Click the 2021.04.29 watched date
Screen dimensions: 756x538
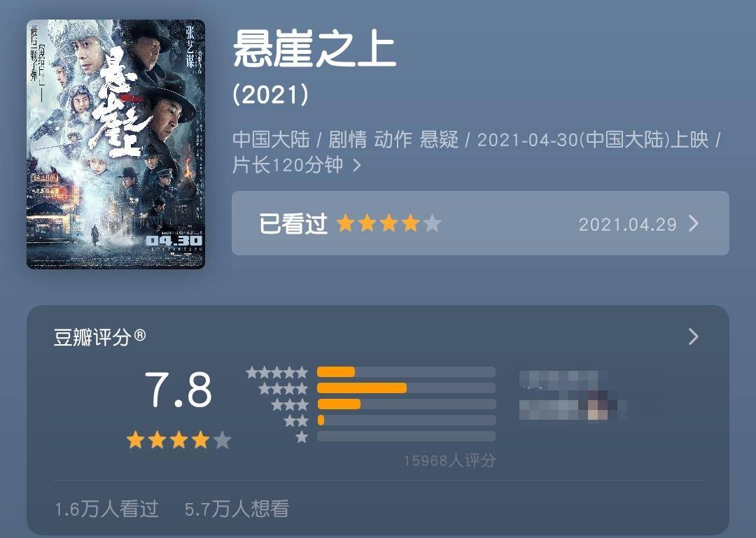click(627, 225)
